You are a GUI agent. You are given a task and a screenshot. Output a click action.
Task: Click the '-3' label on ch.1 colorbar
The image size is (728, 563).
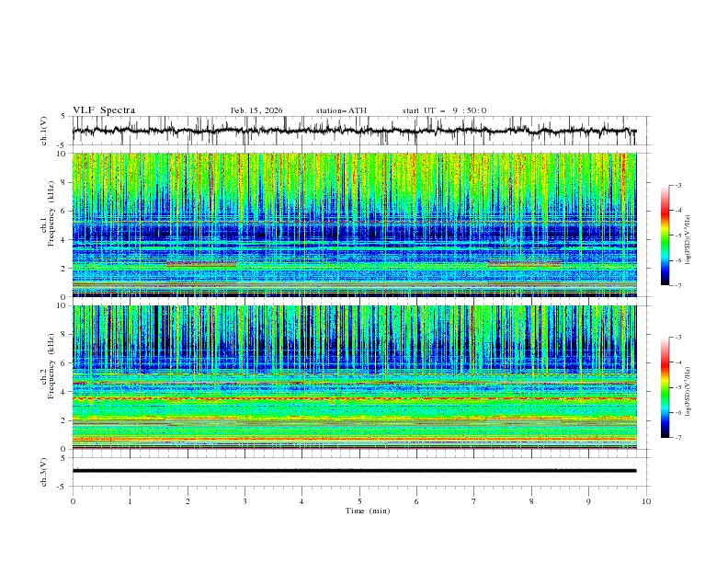[x=677, y=185]
